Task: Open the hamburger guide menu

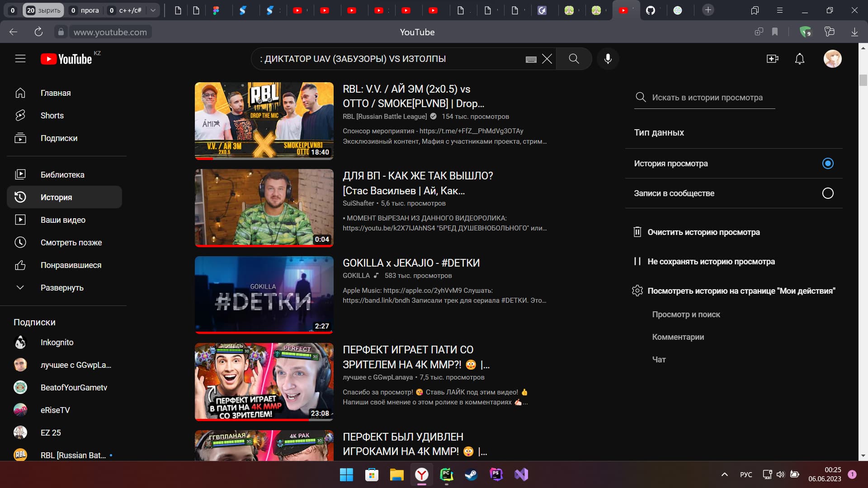Action: pyautogui.click(x=20, y=59)
